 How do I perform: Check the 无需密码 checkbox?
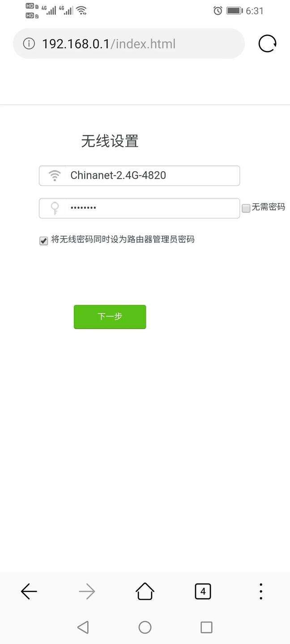point(246,208)
